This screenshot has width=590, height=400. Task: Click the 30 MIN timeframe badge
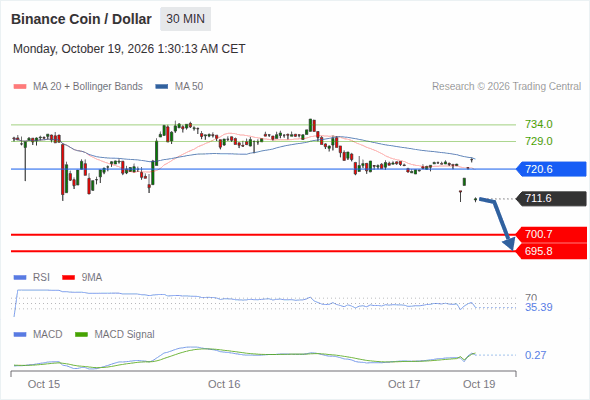click(186, 19)
